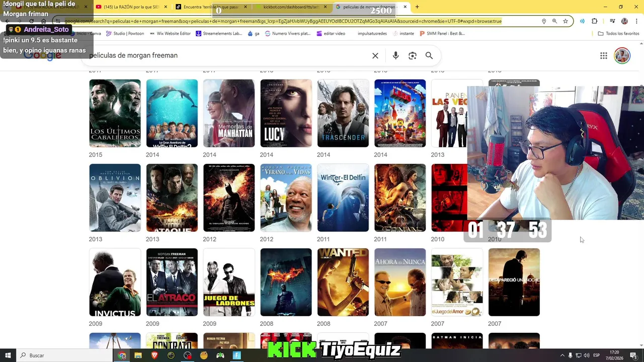Switch to the TikTok 'Encuentra' tab

211,7
